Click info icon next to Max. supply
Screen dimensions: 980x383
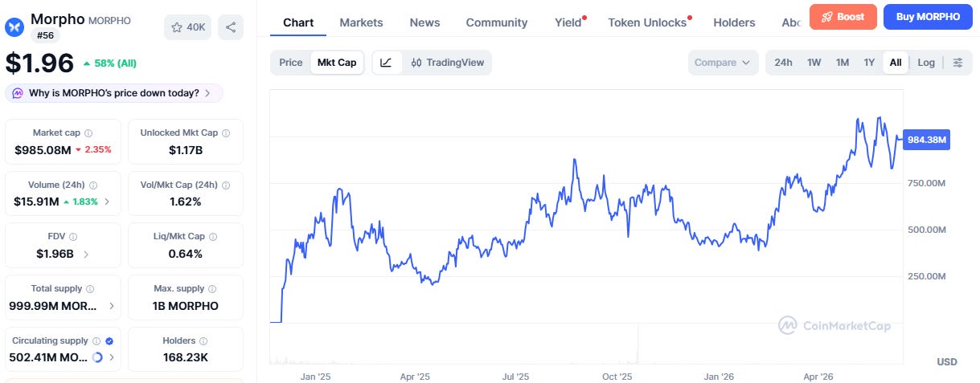tap(213, 288)
